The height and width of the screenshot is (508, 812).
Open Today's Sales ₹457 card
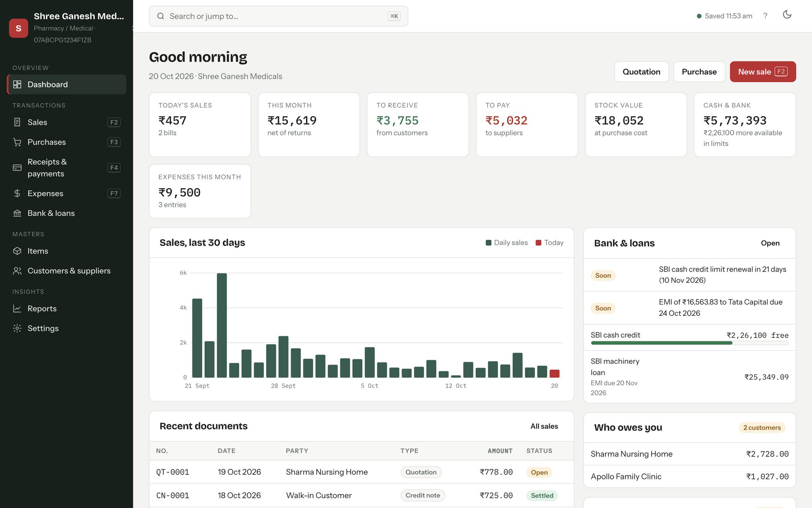pyautogui.click(x=200, y=125)
